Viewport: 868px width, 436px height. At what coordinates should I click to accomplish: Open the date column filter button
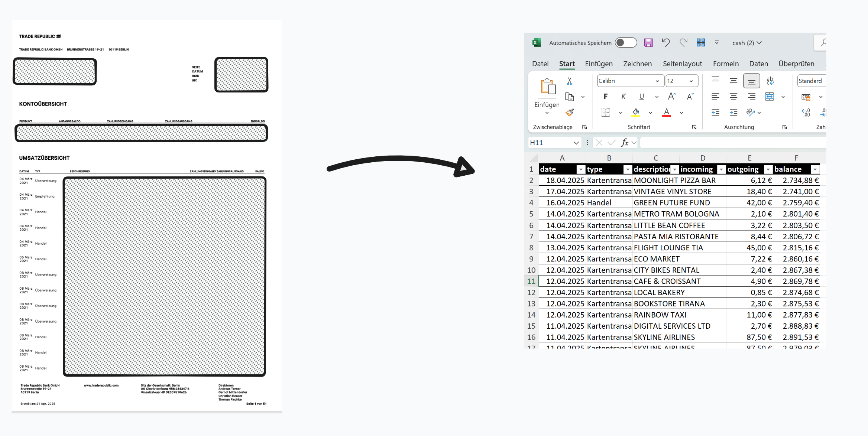581,169
